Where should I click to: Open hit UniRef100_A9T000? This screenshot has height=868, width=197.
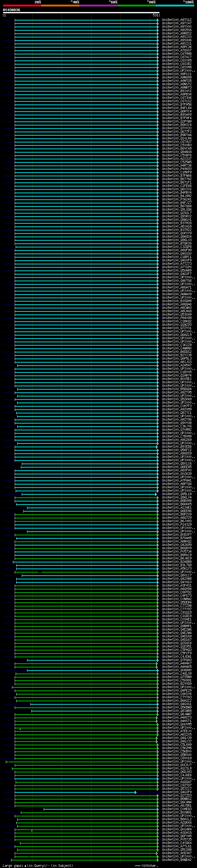click(x=177, y=26)
